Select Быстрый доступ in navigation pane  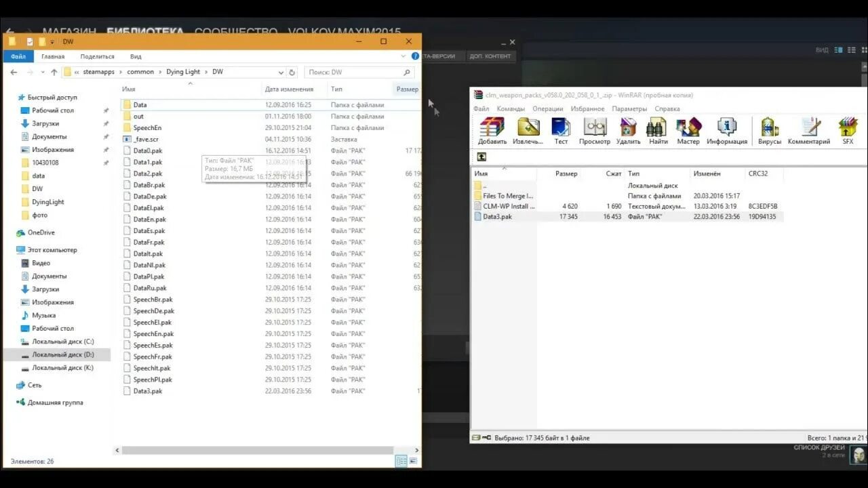tap(52, 98)
